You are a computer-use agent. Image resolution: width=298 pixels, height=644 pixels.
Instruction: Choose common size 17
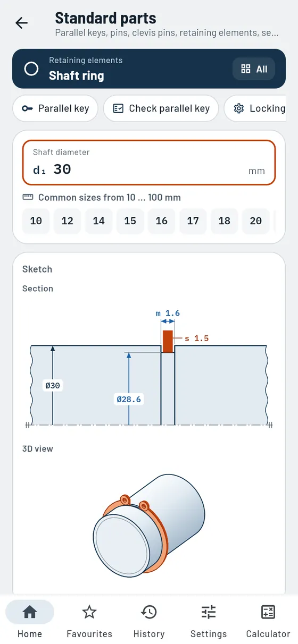[x=193, y=221]
